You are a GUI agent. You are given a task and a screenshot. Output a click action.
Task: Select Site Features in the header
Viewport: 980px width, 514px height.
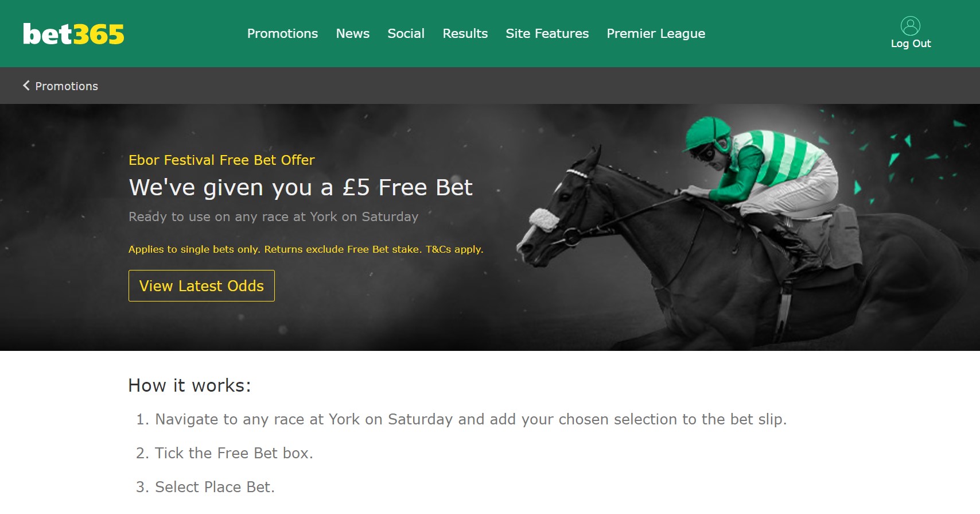click(547, 33)
